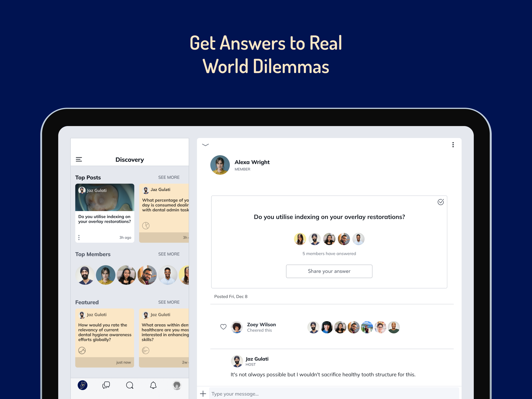Click the check-circle icon on the question card
532x399 pixels.
[440, 202]
